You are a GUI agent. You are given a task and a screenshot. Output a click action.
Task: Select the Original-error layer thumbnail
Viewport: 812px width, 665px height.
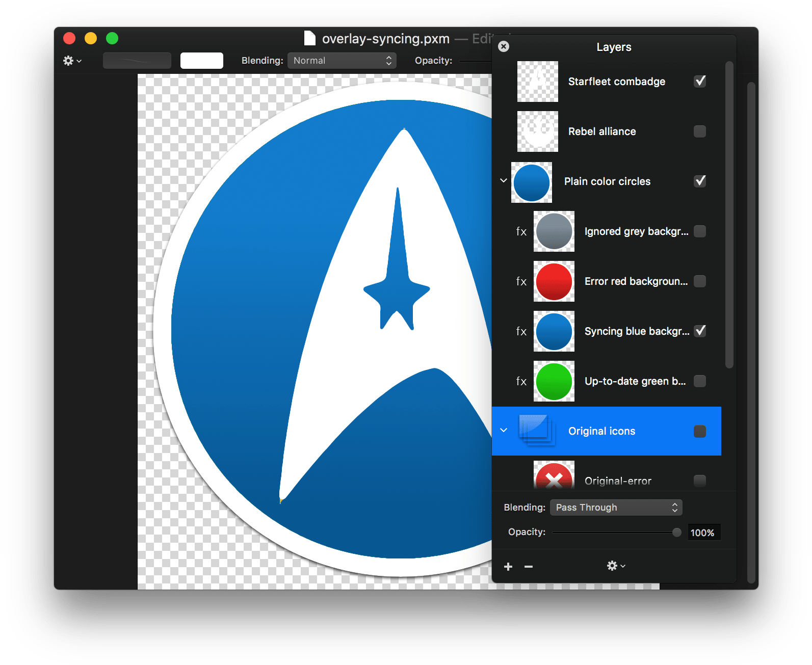[x=554, y=475]
